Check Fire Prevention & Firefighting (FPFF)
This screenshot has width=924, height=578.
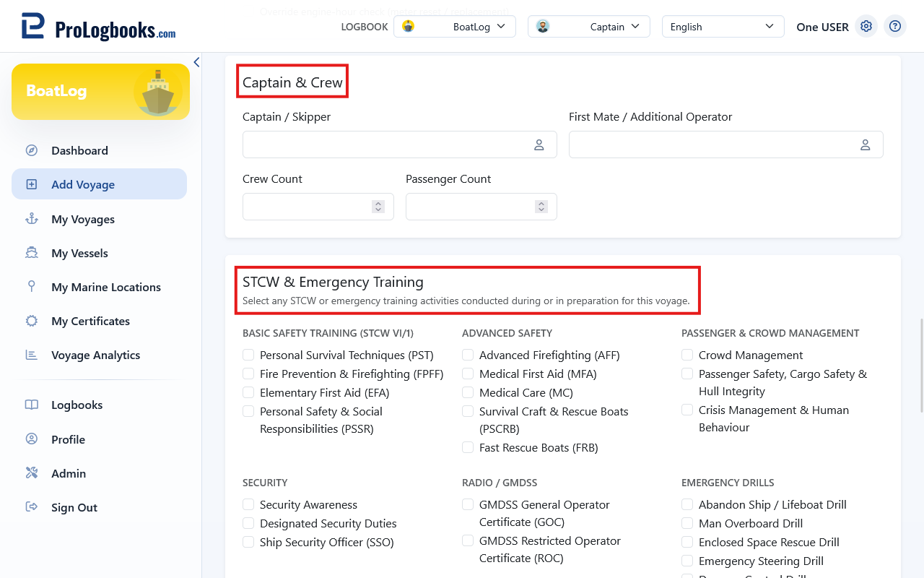click(x=248, y=374)
